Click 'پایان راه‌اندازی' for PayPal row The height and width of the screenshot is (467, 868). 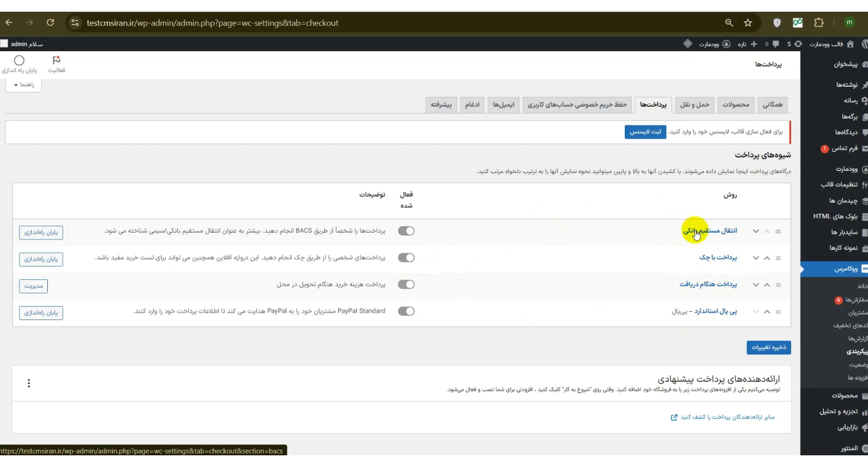[41, 313]
